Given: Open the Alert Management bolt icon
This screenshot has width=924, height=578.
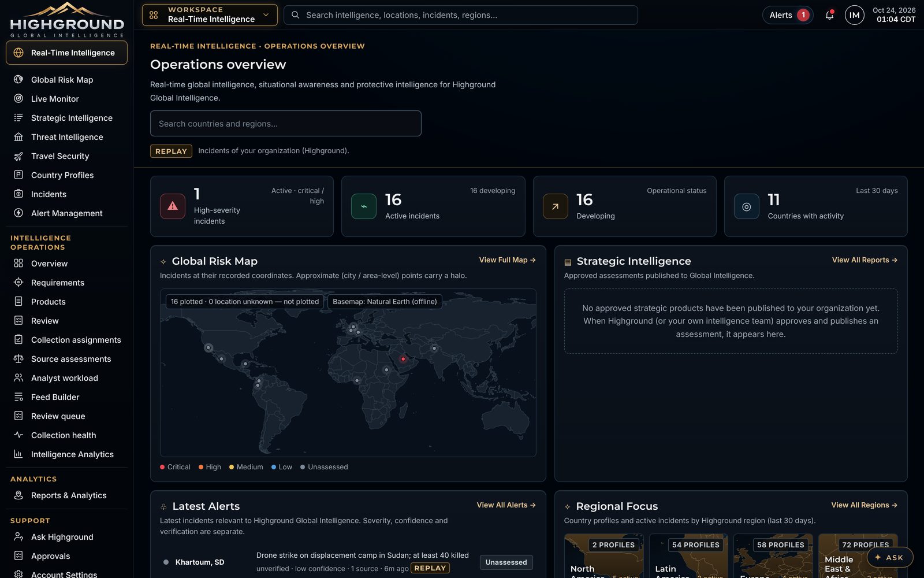Looking at the screenshot, I should [18, 213].
